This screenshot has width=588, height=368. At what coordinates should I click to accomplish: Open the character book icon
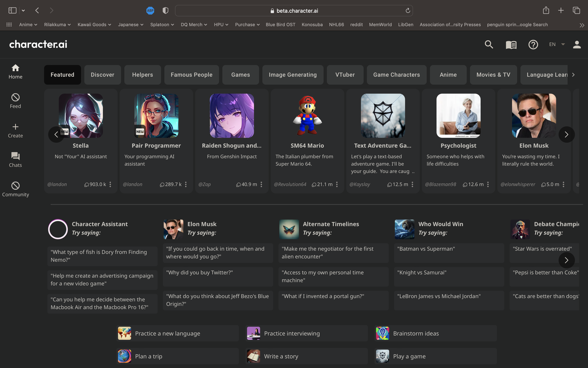[511, 45]
